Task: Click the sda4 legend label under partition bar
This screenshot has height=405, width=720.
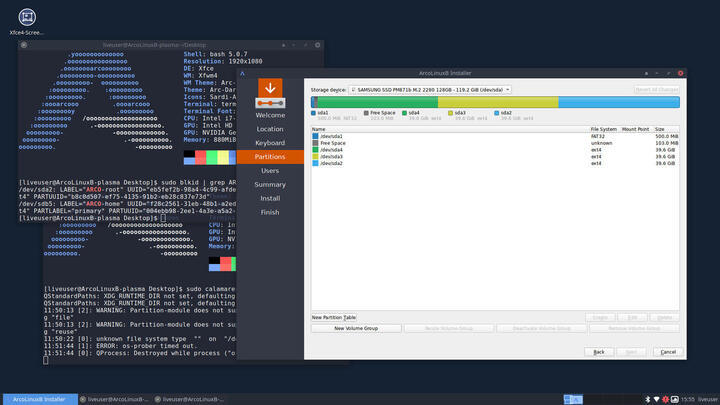Action: (x=414, y=112)
